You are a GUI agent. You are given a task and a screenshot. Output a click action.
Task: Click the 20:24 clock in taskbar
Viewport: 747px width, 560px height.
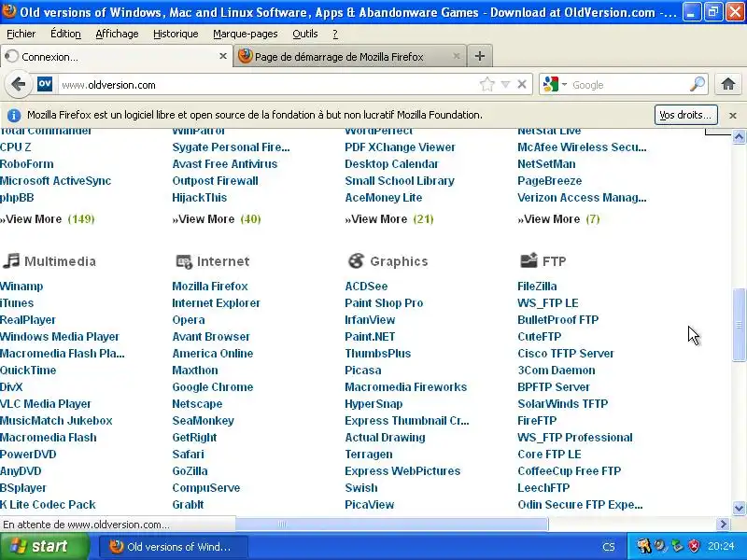coord(721,546)
